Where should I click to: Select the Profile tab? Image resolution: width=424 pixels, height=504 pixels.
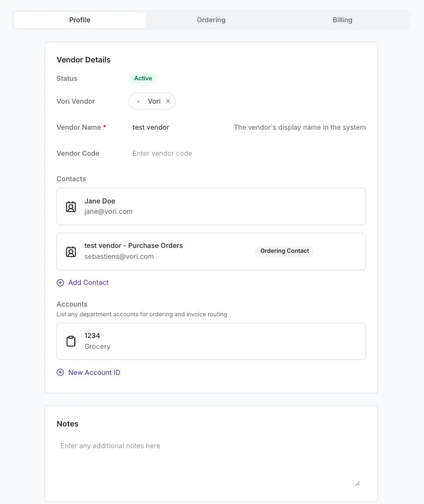tap(80, 20)
